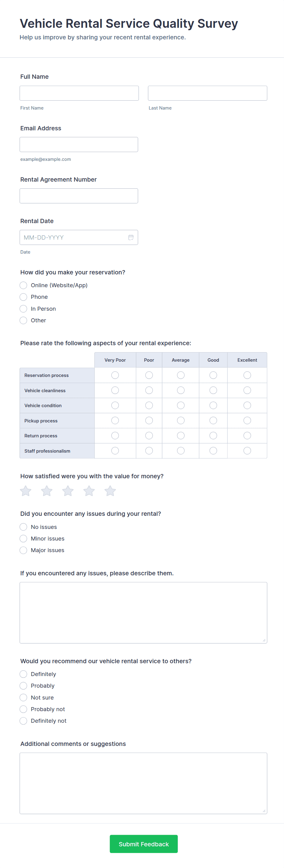This screenshot has width=284, height=868.
Task: Choose Definitely for recommendation
Action: coord(23,674)
